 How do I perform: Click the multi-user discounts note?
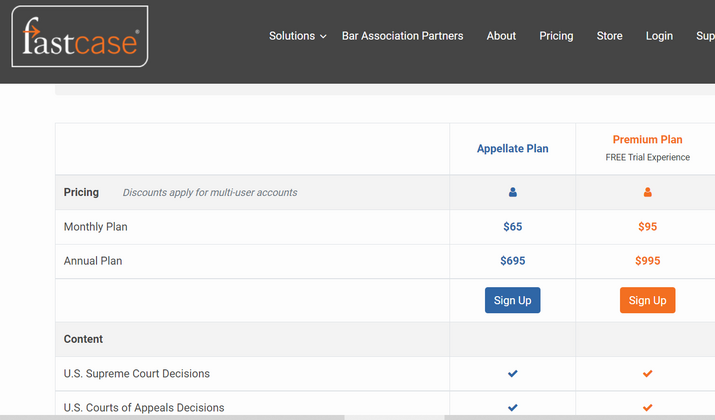coord(210,192)
